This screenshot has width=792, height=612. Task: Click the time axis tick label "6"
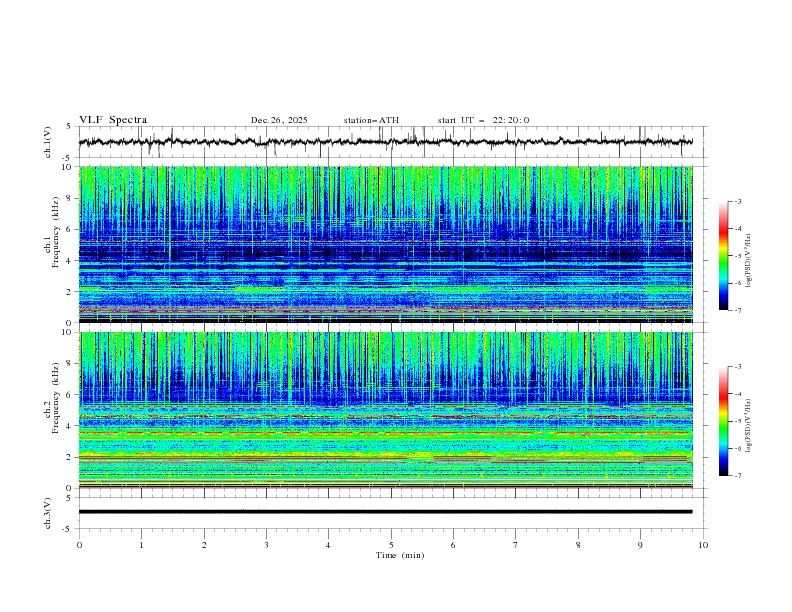point(453,545)
